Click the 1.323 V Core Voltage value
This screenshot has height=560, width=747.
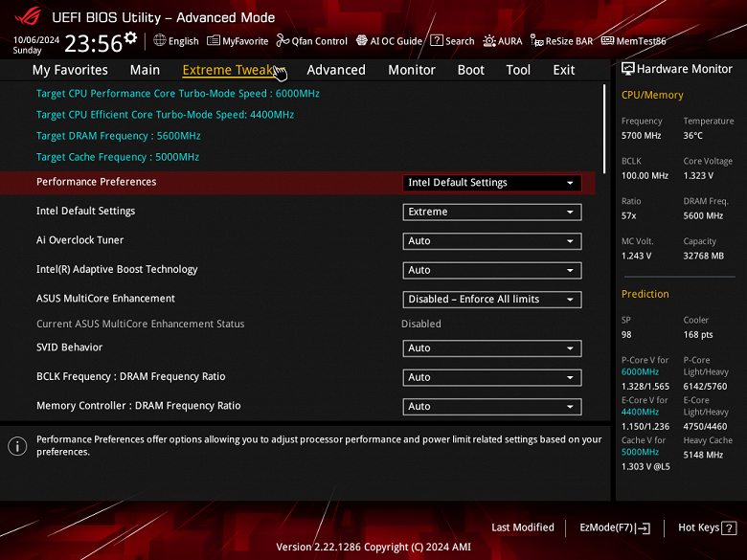(698, 176)
